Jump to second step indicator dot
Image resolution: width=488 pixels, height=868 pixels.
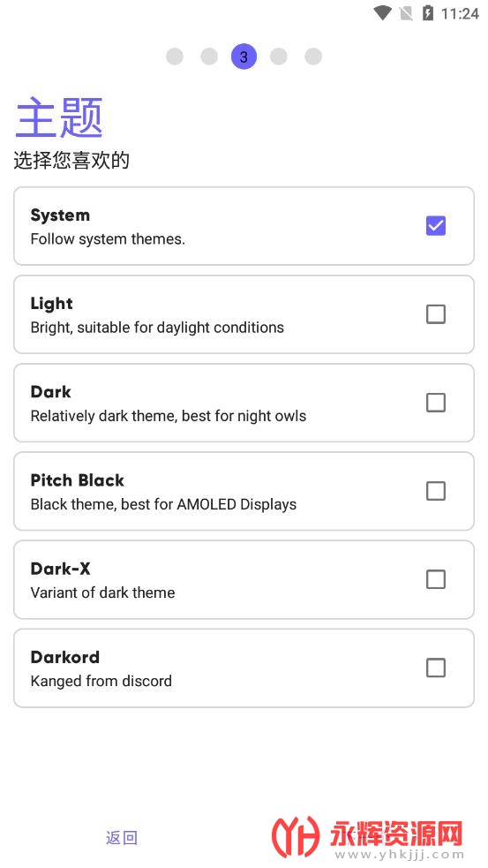pyautogui.click(x=209, y=57)
